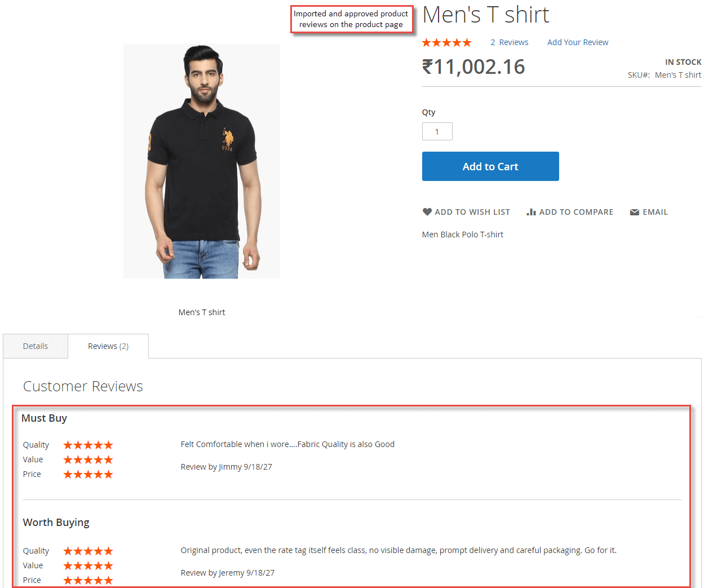Add the T-shirt to cart

(490, 166)
